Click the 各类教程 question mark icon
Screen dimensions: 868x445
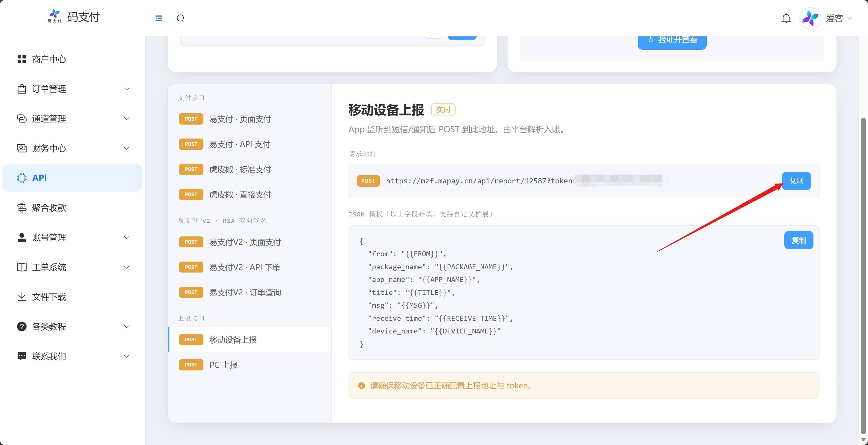[x=22, y=326]
